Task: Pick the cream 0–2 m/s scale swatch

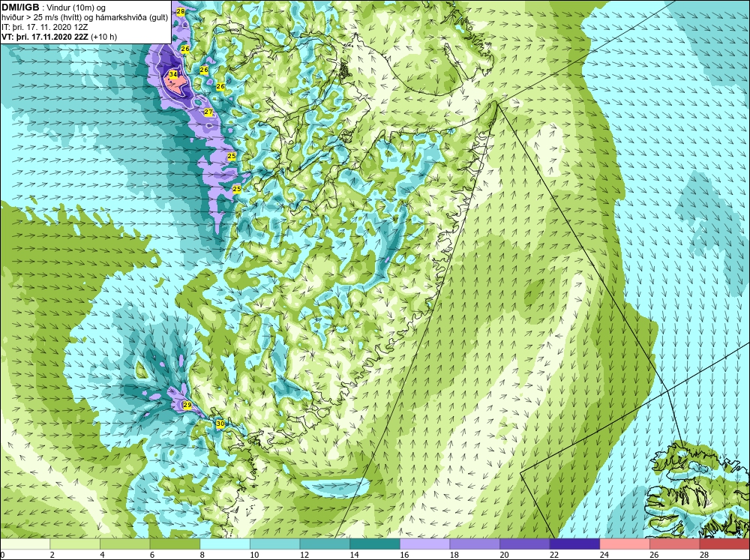Action: (25, 544)
